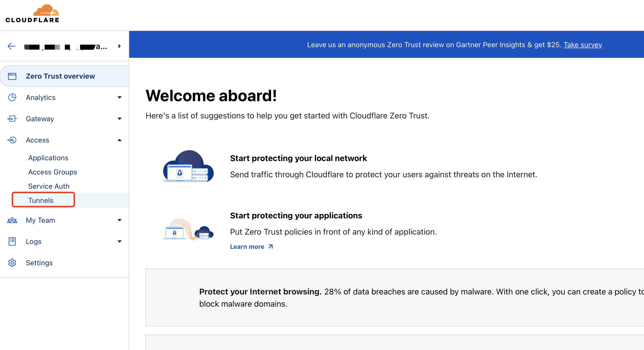The width and height of the screenshot is (644, 350).
Task: Open Applications under Access
Action: click(x=48, y=158)
